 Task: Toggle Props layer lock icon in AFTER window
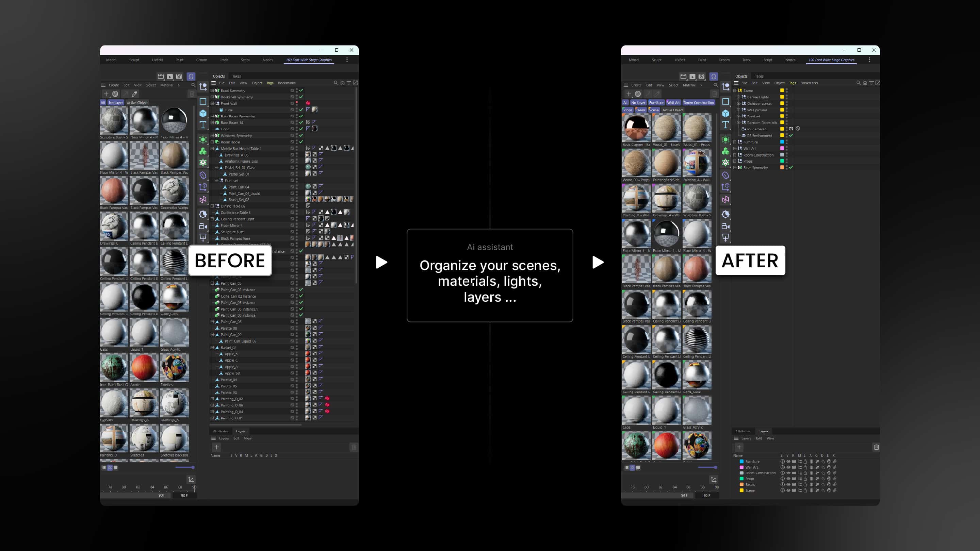[805, 479]
